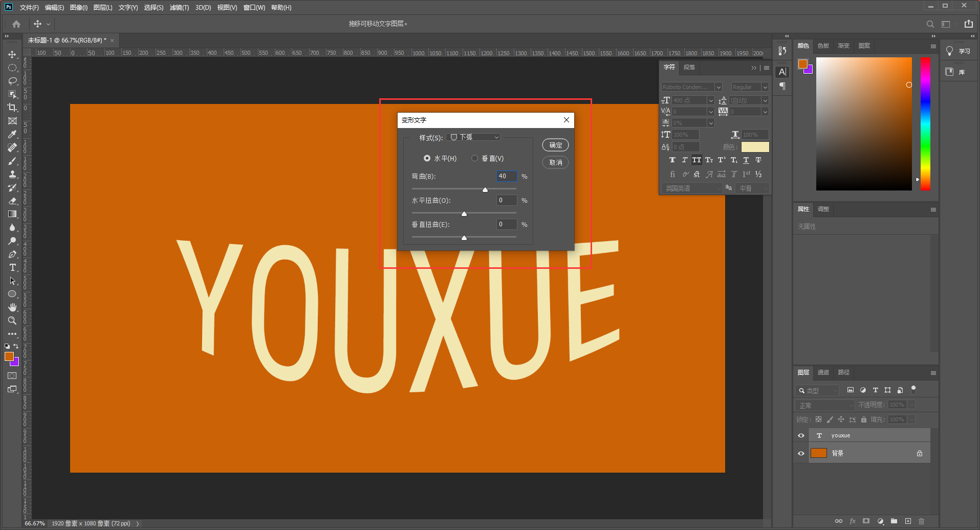This screenshot has width=980, height=530.
Task: Create new layer icon in Layers panel
Action: pos(908,521)
